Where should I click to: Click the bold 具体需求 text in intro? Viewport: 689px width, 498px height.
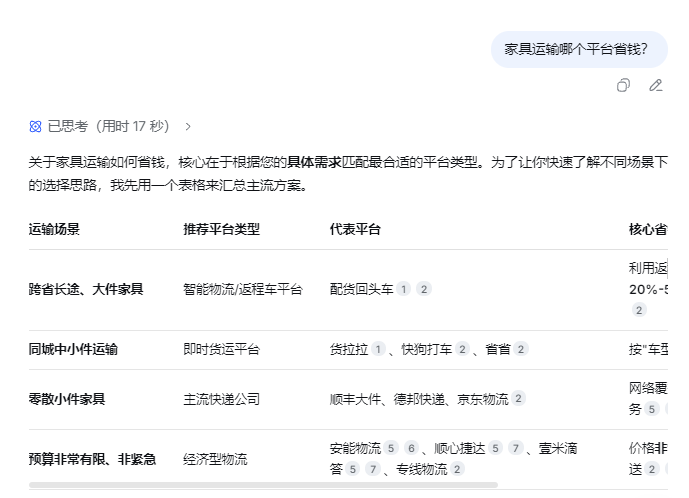[314, 162]
